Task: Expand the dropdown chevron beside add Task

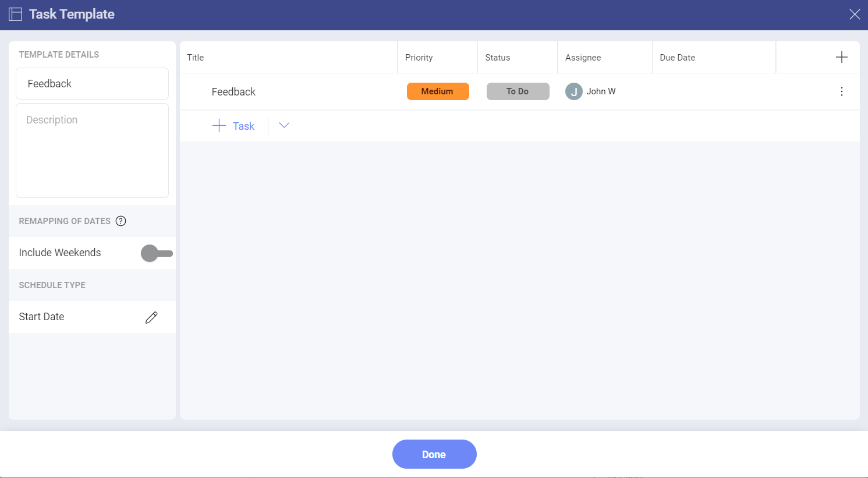Action: click(x=284, y=126)
